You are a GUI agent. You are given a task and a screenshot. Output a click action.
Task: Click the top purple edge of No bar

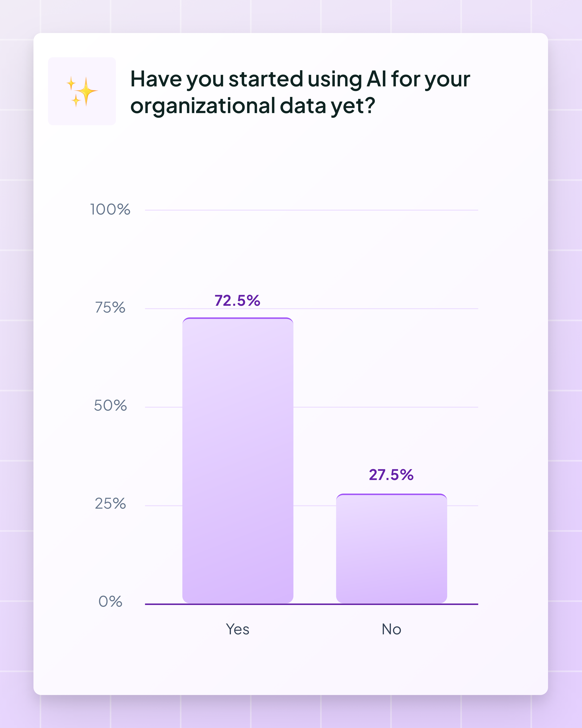tap(391, 494)
